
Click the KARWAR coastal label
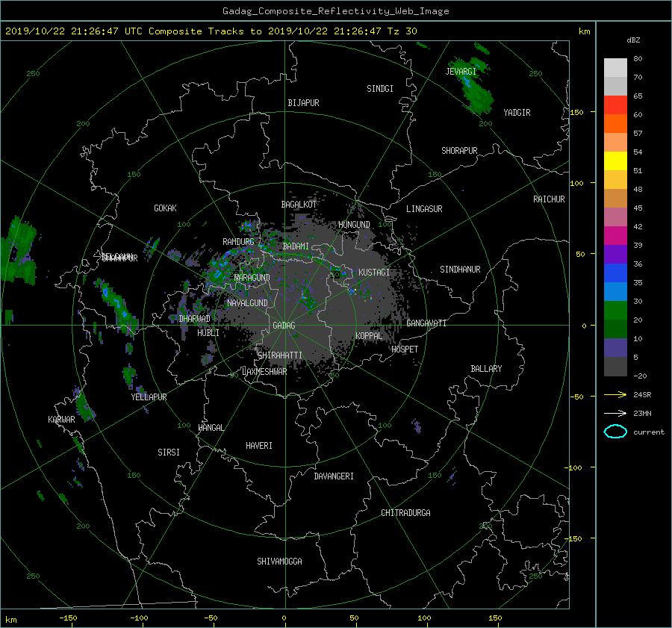[61, 420]
